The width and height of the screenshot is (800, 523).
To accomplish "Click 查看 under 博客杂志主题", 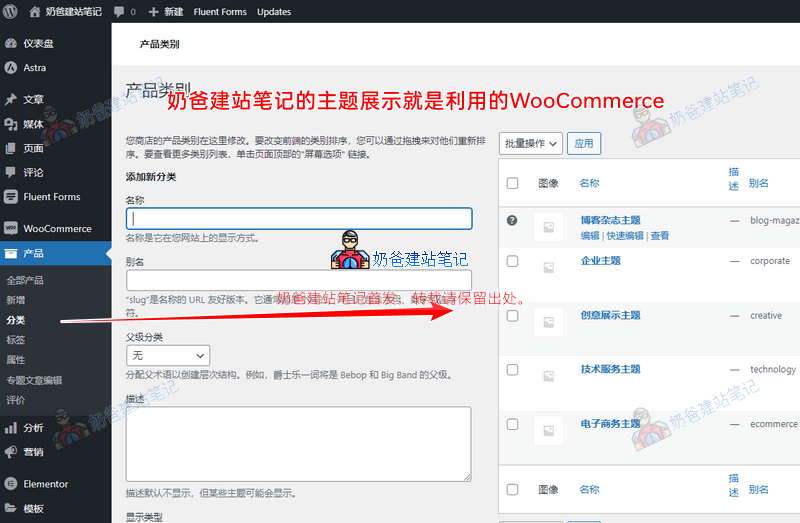I will (660, 236).
